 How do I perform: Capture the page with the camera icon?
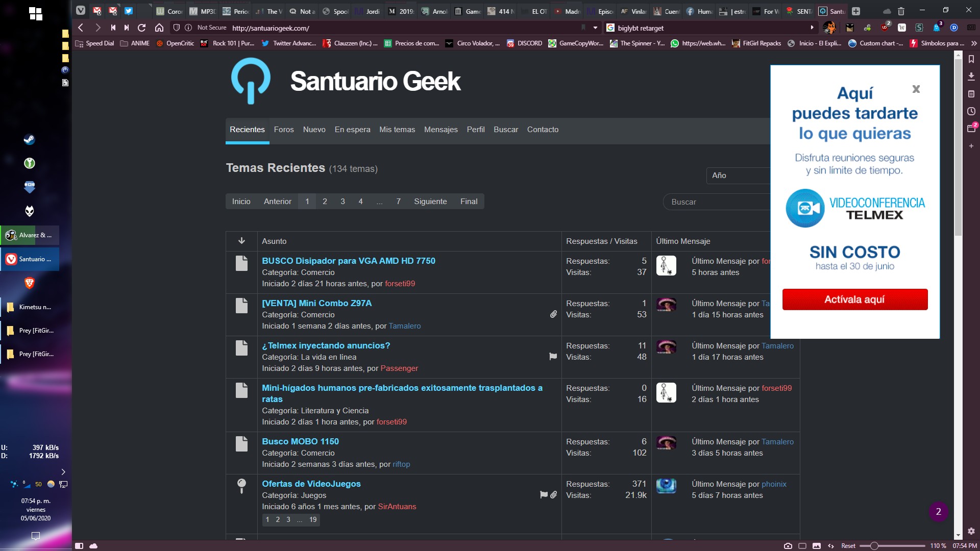coord(788,546)
